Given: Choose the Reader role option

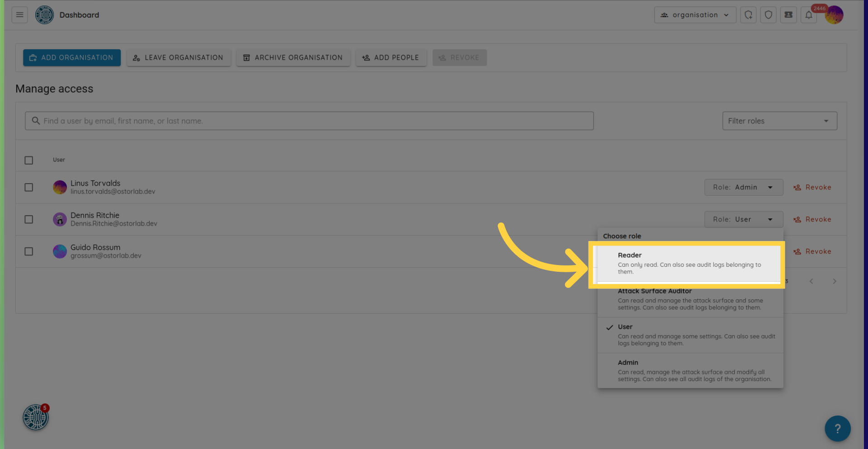Looking at the screenshot, I should click(x=689, y=263).
